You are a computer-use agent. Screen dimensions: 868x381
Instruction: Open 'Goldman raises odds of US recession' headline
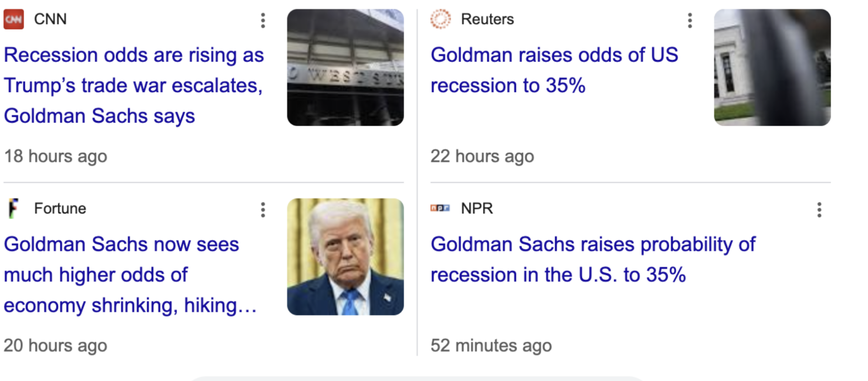[554, 70]
